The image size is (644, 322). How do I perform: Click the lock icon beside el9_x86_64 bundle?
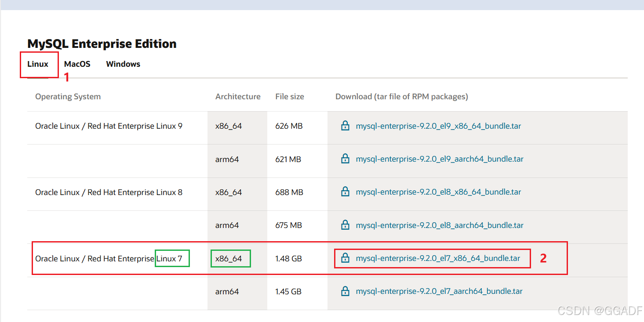tap(346, 126)
